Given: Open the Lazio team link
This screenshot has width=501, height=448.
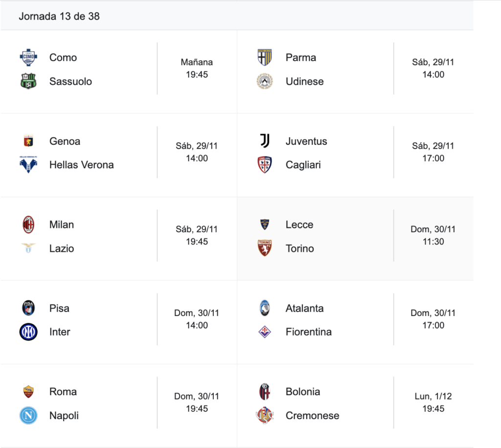Looking at the screenshot, I should 62,248.
